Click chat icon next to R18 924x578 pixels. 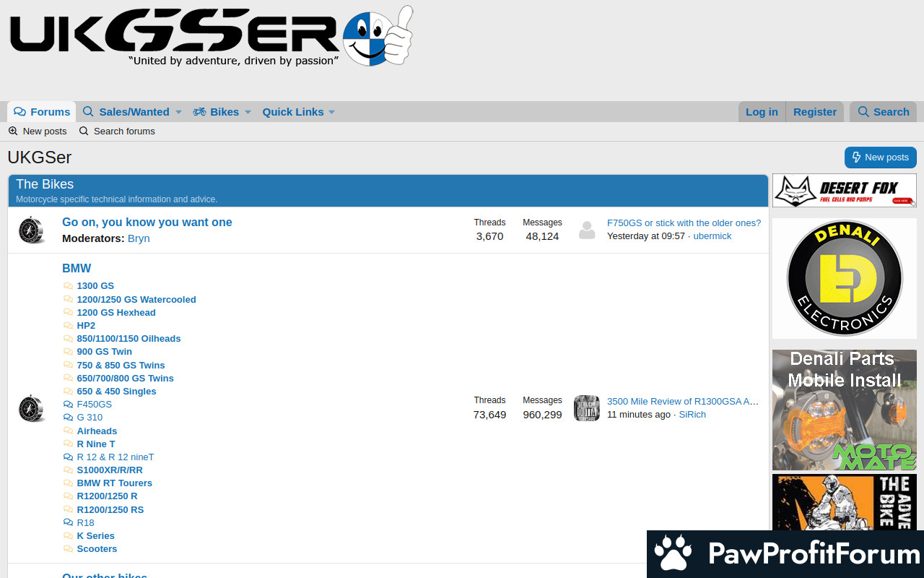coord(68,523)
